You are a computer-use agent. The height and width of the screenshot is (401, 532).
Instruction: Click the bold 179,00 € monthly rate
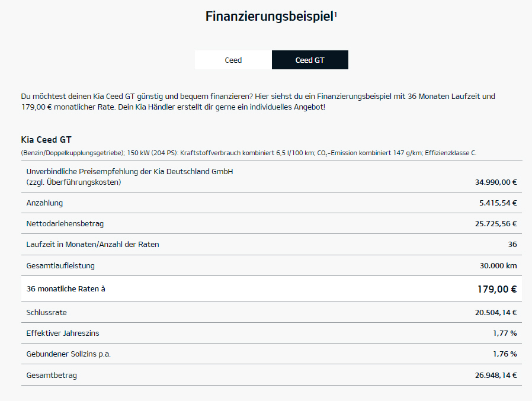[497, 289]
